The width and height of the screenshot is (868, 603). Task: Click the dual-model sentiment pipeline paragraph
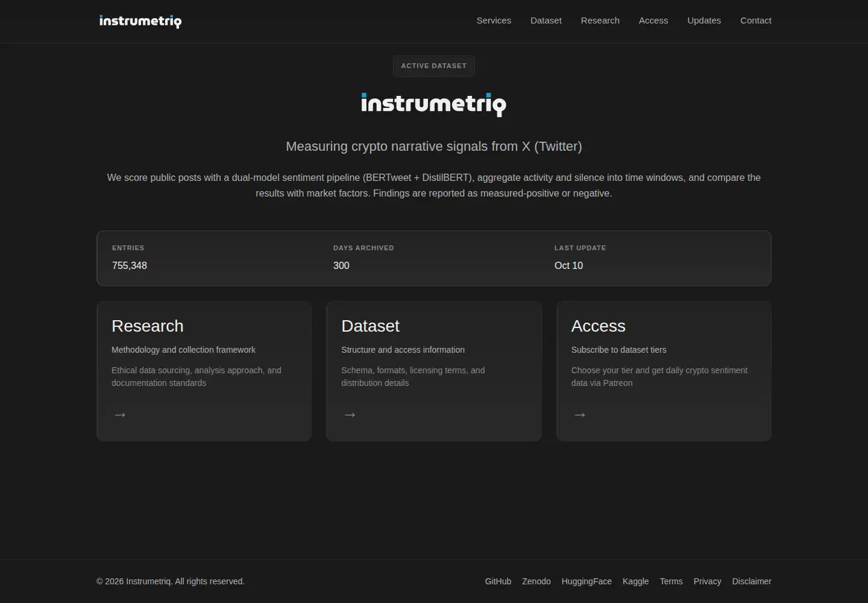tap(434, 185)
